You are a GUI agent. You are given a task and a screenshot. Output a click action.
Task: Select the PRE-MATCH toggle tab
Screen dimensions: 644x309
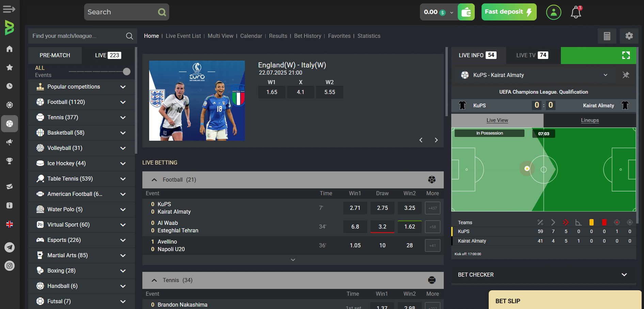pos(55,55)
